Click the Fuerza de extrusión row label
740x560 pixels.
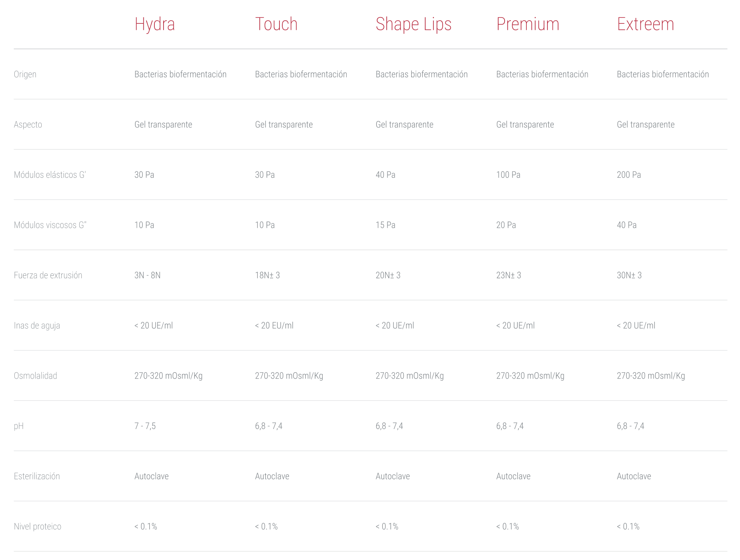point(48,275)
